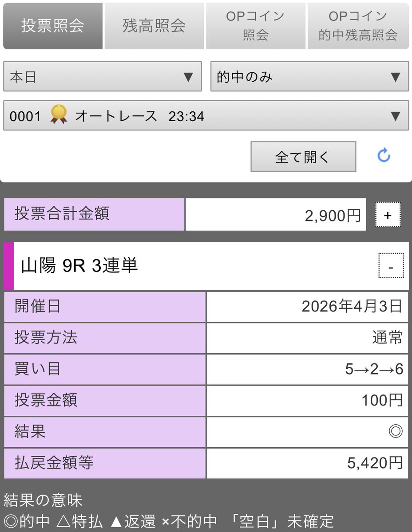Open the OPコイン照会 tab

pos(255,24)
